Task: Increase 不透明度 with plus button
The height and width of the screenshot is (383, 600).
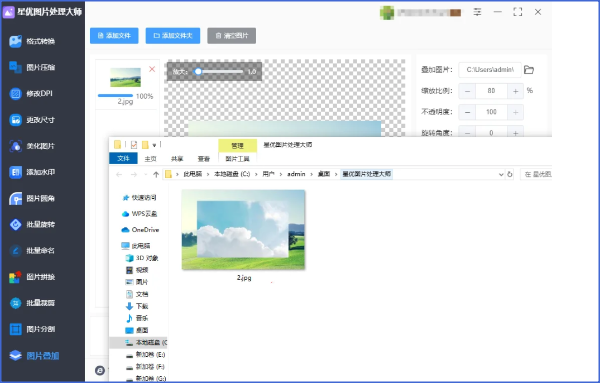Action: click(515, 112)
